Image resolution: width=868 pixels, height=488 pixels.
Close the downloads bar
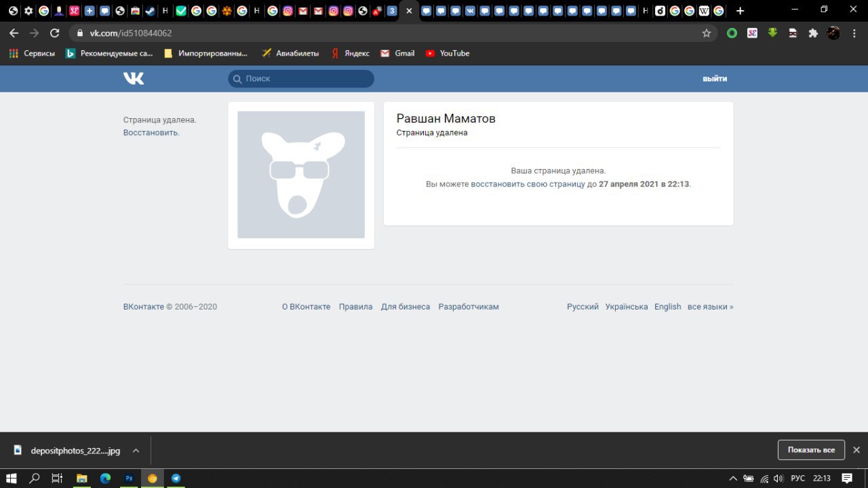(x=856, y=450)
